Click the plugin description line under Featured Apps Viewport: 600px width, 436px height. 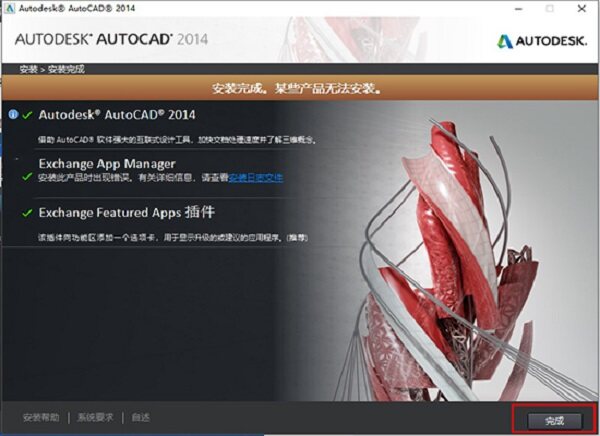pos(173,238)
